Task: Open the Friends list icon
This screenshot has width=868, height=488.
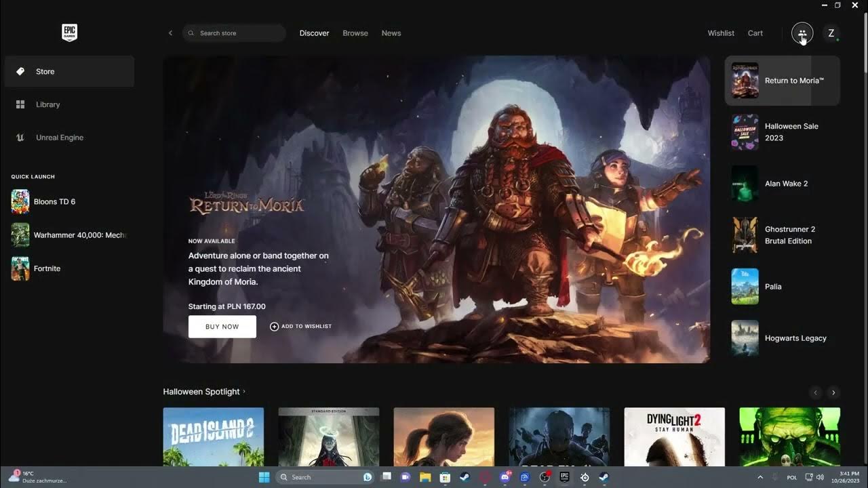Action: click(802, 33)
